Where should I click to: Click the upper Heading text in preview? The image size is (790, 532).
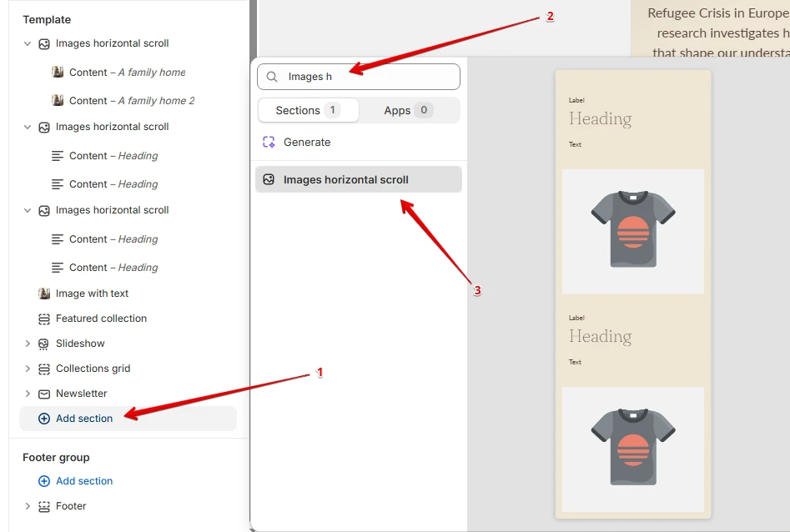click(600, 119)
